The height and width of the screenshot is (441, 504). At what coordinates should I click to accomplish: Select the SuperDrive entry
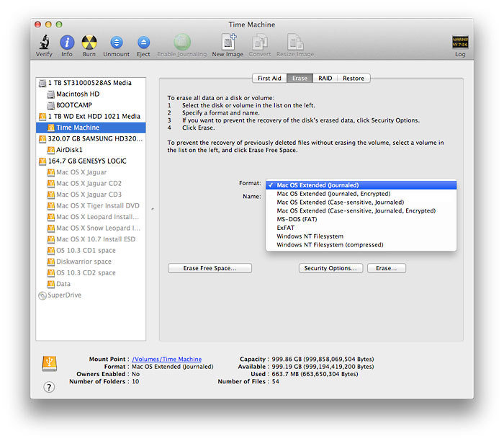tap(91, 295)
